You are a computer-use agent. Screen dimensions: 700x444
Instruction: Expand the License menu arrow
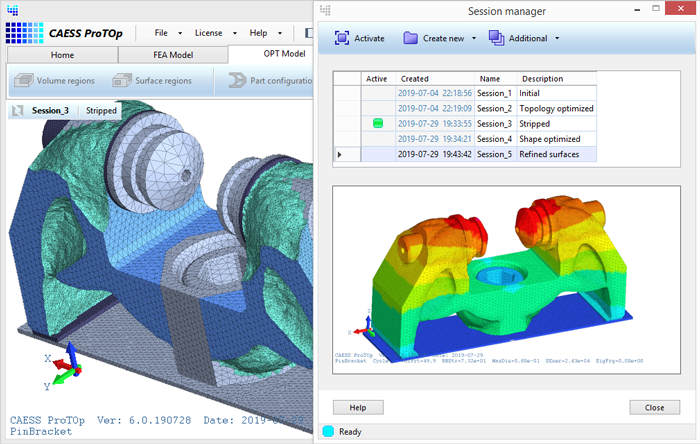click(234, 33)
